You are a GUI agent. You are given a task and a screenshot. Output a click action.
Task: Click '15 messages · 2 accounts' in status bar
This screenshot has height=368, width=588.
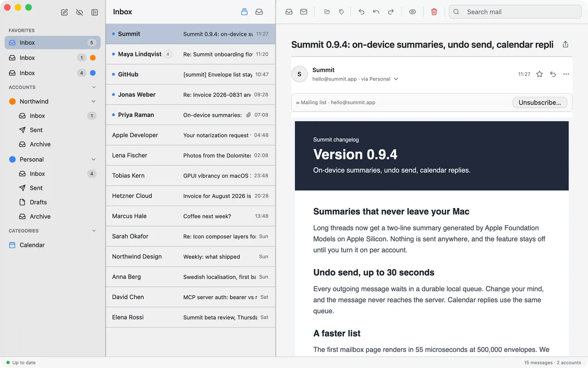(553, 363)
